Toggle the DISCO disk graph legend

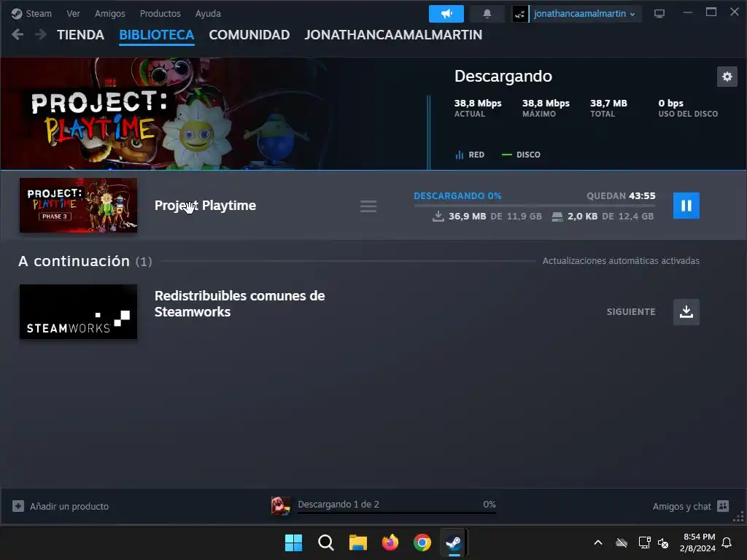(521, 155)
